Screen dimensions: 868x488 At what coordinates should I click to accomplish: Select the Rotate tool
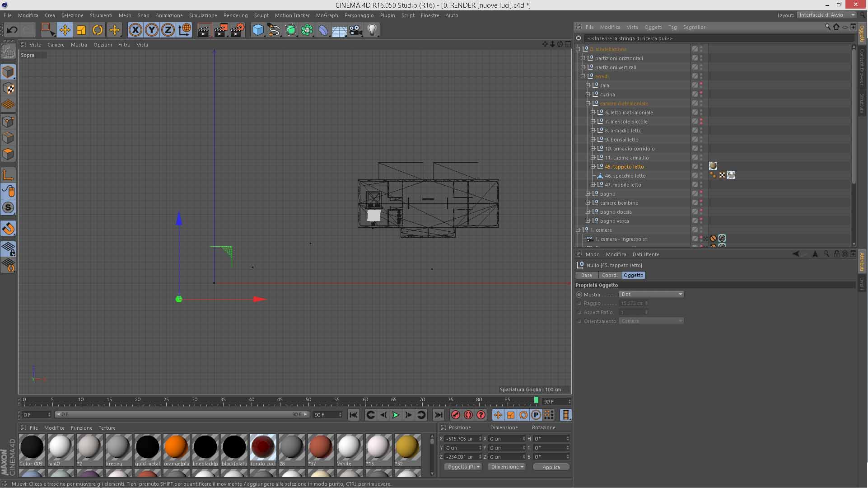pyautogui.click(x=98, y=30)
